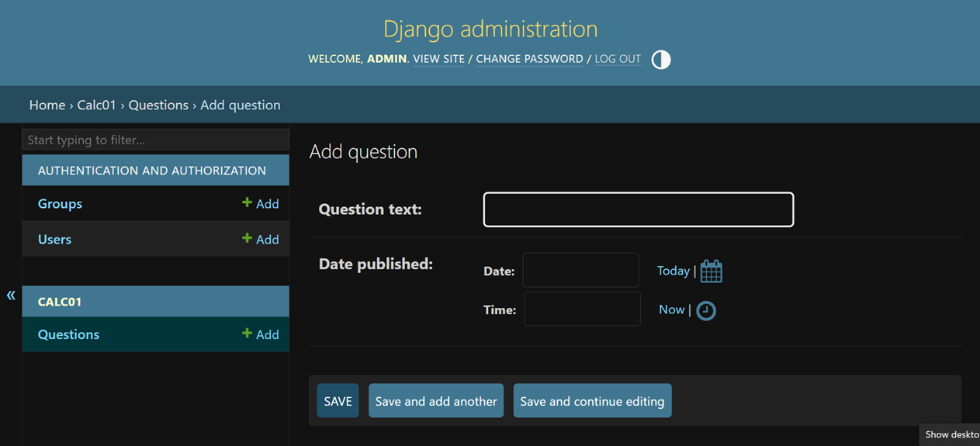Image resolution: width=980 pixels, height=446 pixels.
Task: Click the Add link next to Questions
Action: point(261,334)
